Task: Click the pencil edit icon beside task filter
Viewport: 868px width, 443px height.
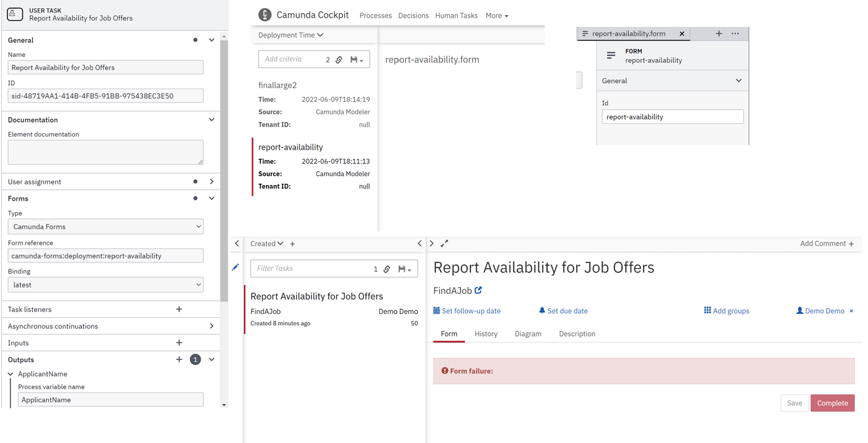Action: click(x=235, y=267)
